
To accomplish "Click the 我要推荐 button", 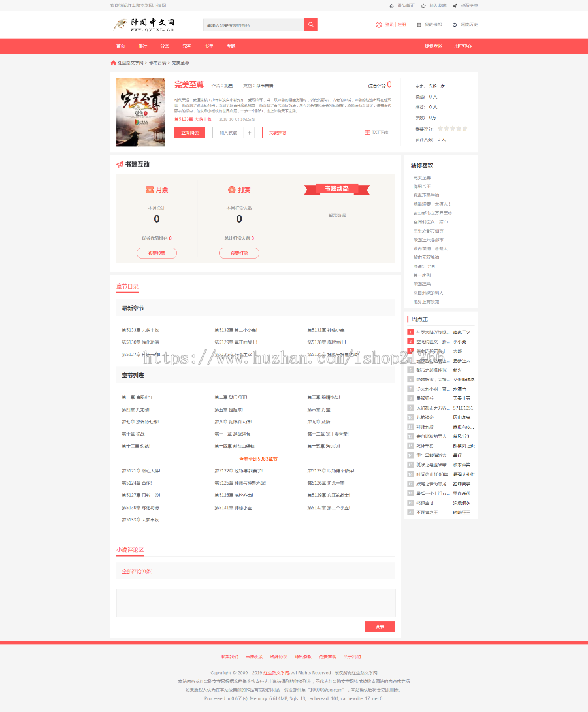I will coord(278,133).
